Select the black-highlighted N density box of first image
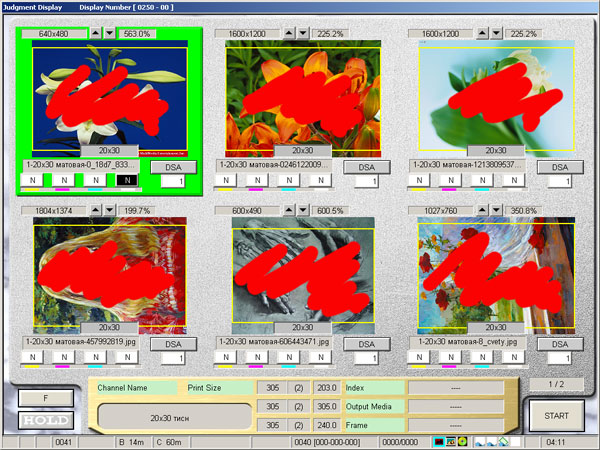600x450 pixels. coord(125,181)
